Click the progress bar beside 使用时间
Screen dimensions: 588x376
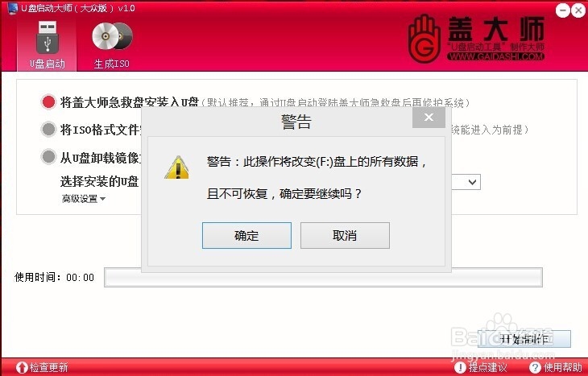pos(323,278)
